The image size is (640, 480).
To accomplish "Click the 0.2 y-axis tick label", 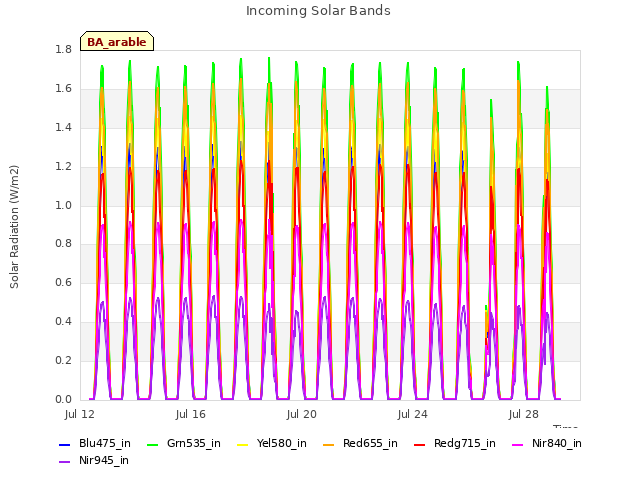I will coord(63,360).
